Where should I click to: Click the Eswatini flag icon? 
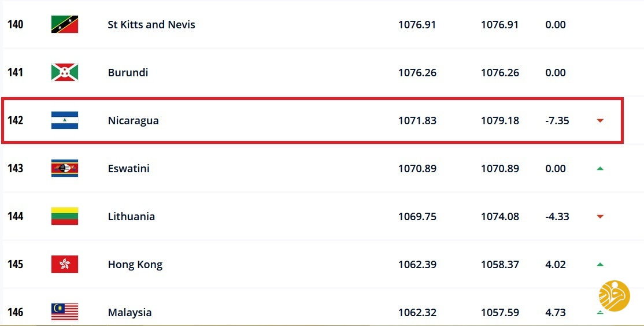65,168
